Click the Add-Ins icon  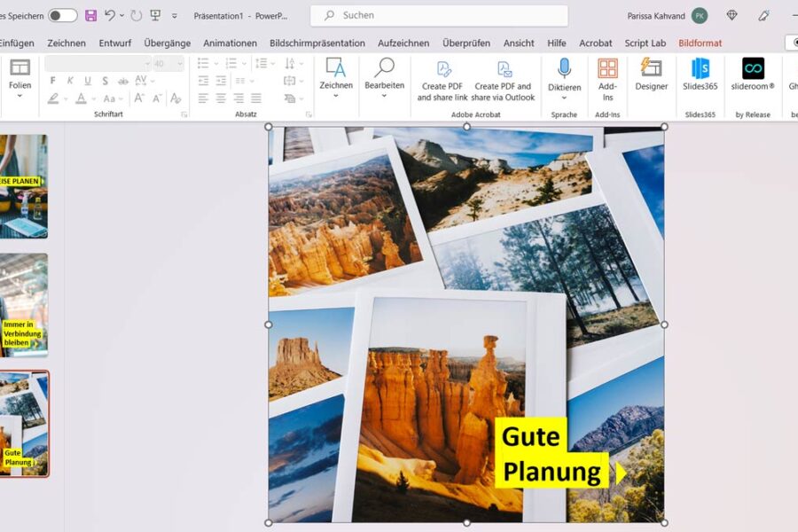tap(607, 75)
